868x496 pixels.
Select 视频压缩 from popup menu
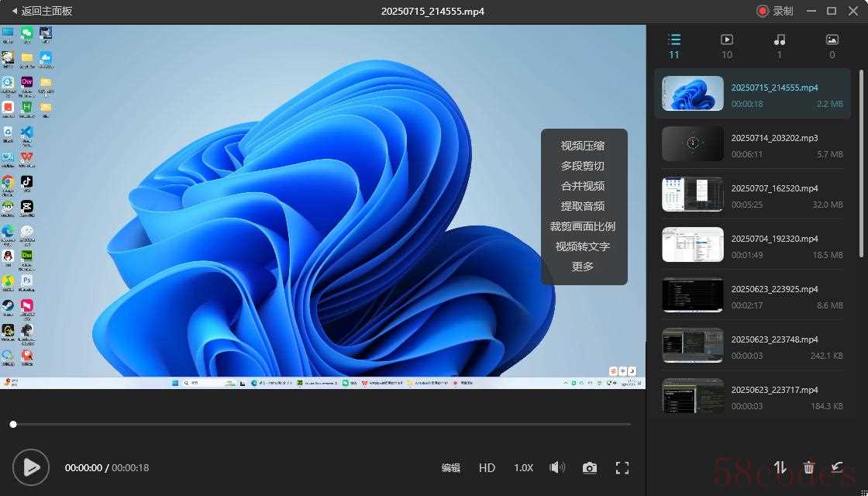(x=582, y=146)
